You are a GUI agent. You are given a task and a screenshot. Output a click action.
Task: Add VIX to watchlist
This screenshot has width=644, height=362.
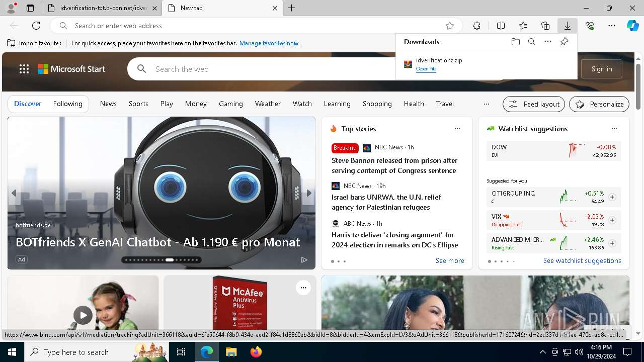[612, 220]
